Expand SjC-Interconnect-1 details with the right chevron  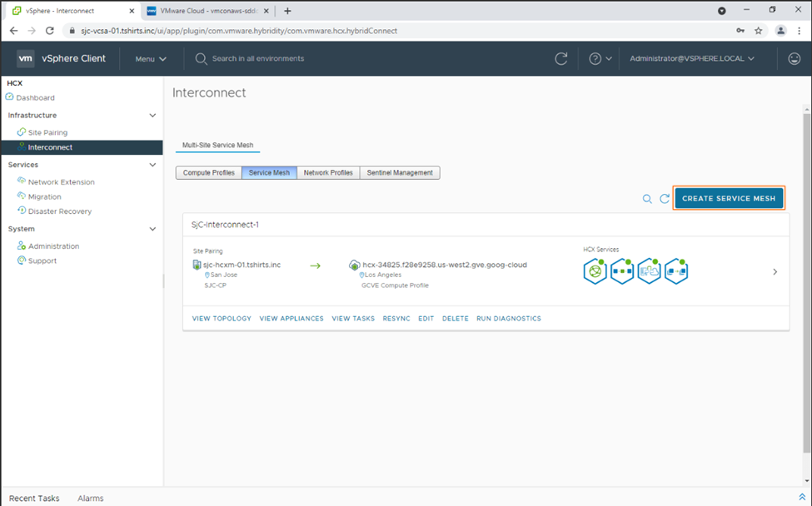coord(775,271)
